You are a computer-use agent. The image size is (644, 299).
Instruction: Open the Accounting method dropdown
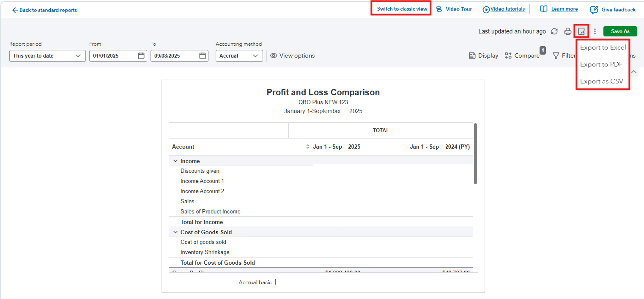(239, 56)
